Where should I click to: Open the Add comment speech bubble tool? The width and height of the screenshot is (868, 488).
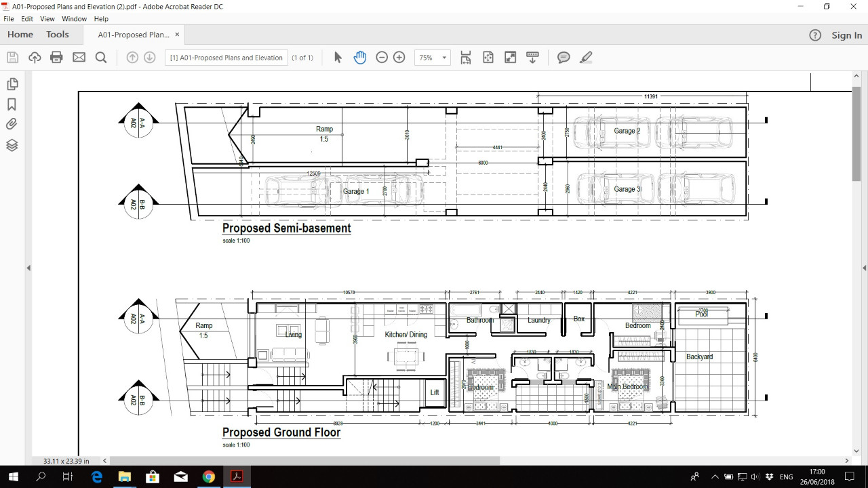pos(564,58)
